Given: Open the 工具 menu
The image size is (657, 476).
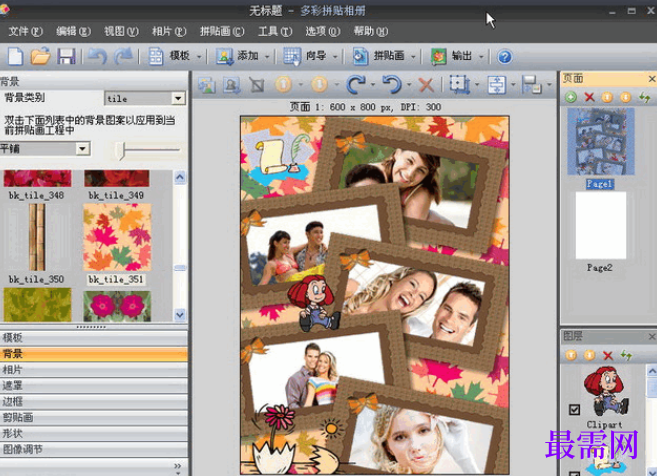Looking at the screenshot, I should [275, 31].
